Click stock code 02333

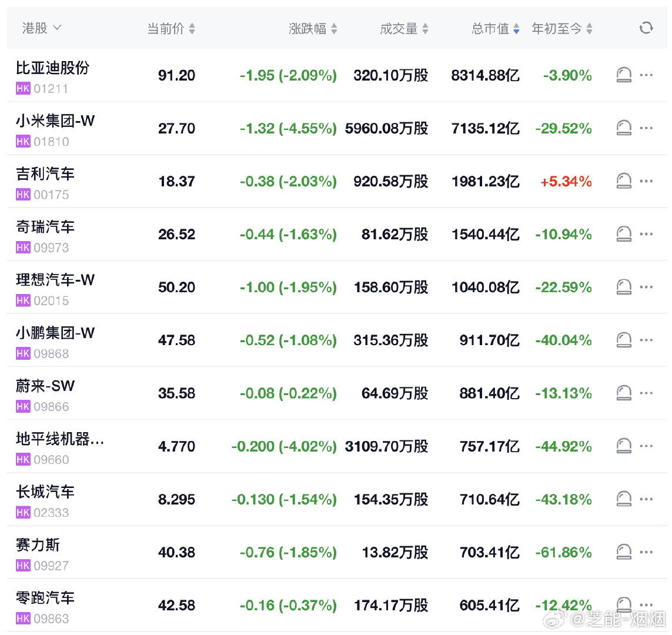[51, 513]
